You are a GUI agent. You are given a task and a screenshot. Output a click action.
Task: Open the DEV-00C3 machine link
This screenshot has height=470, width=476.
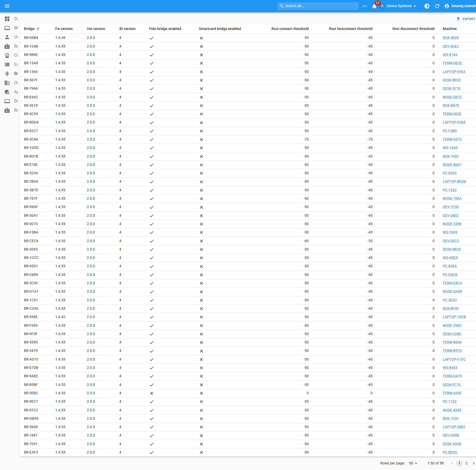pyautogui.click(x=451, y=241)
